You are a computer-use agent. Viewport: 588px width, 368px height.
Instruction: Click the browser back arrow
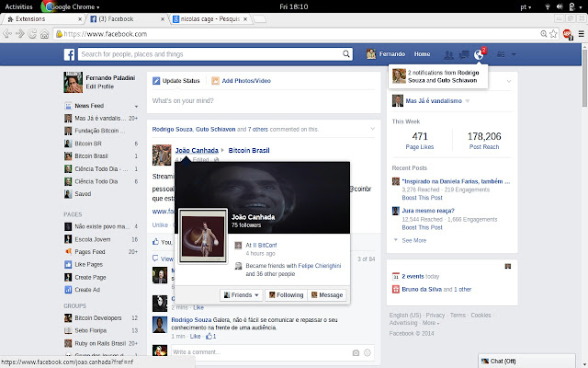tap(7, 34)
